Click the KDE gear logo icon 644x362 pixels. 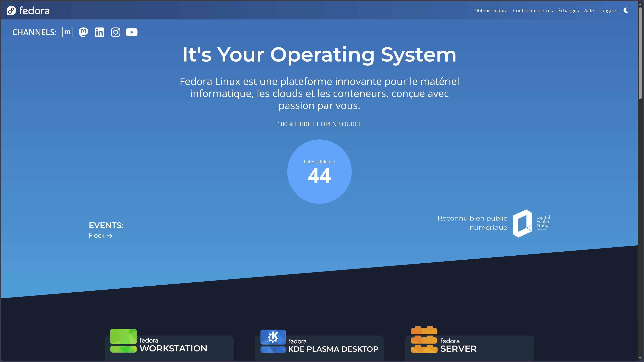273,341
